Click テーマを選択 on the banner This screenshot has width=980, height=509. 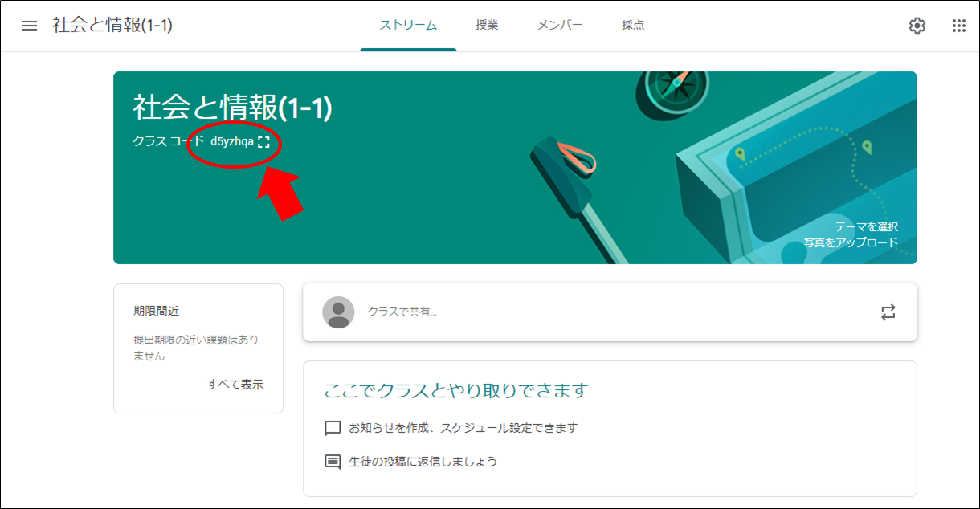click(x=866, y=226)
